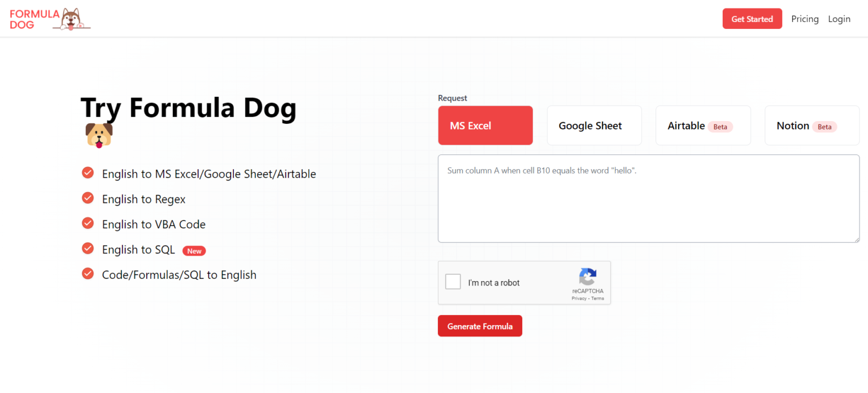
Task: Open the Pricing page link
Action: [x=805, y=19]
